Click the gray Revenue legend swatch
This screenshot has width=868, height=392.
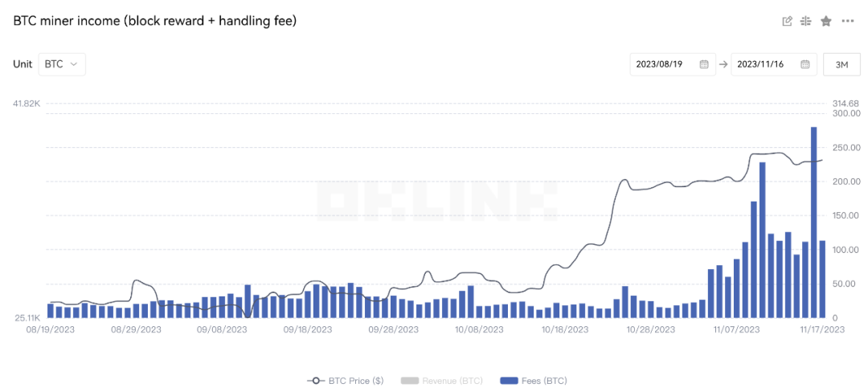(409, 381)
